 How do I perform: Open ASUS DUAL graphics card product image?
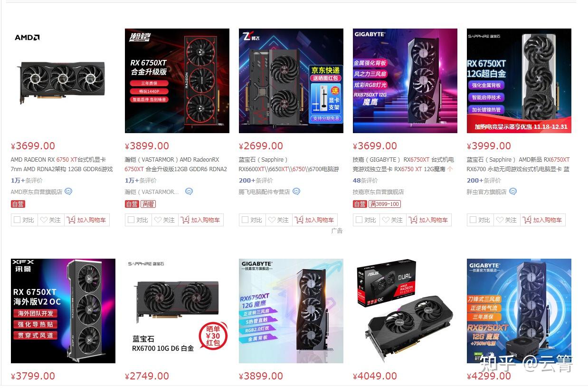coord(405,311)
